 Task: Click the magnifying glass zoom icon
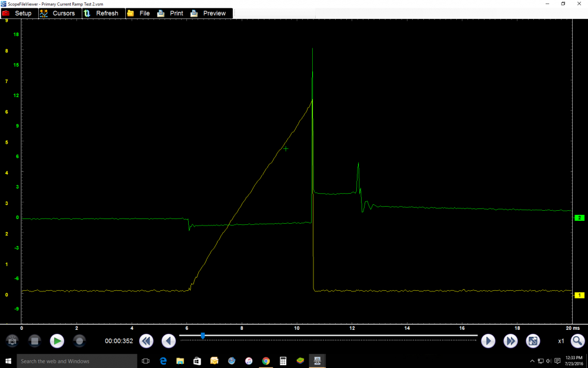[x=577, y=341]
